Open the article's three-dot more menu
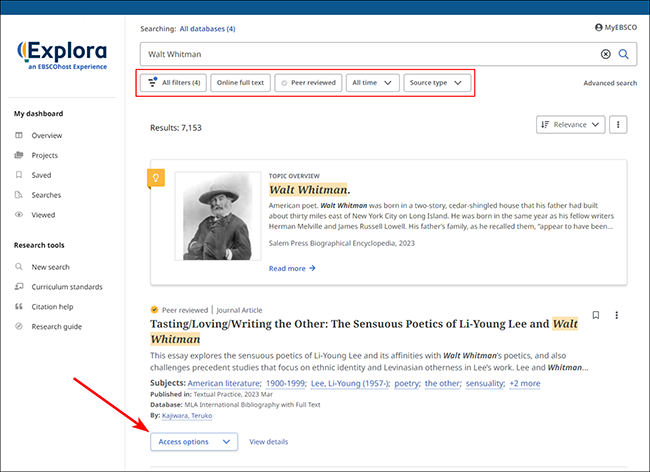 tap(616, 315)
